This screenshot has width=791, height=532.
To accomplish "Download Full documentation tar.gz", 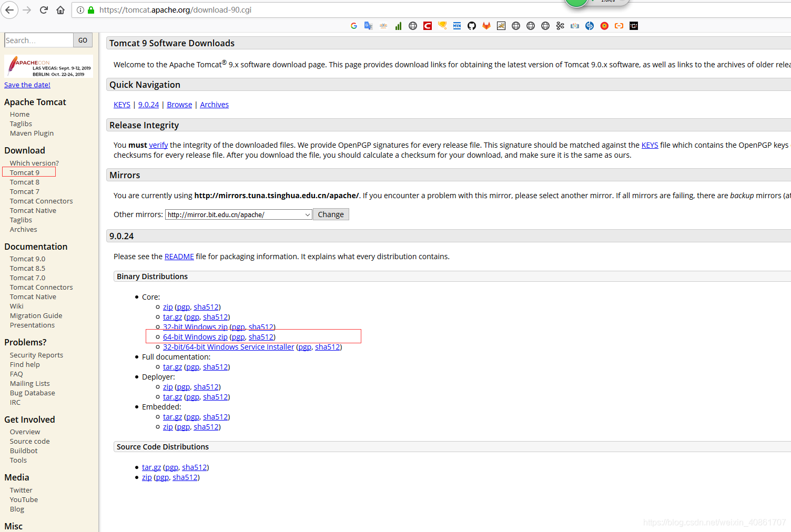I will tap(173, 367).
